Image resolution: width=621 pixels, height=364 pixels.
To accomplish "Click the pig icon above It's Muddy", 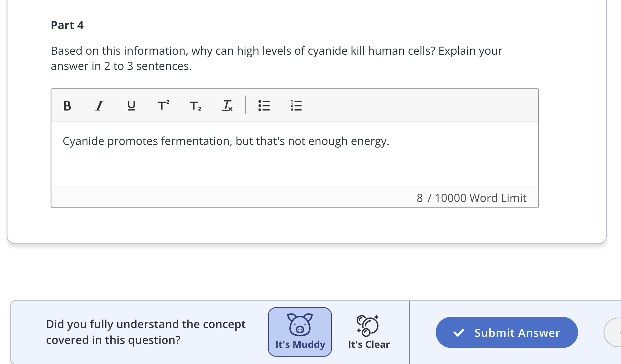I will 300,325.
